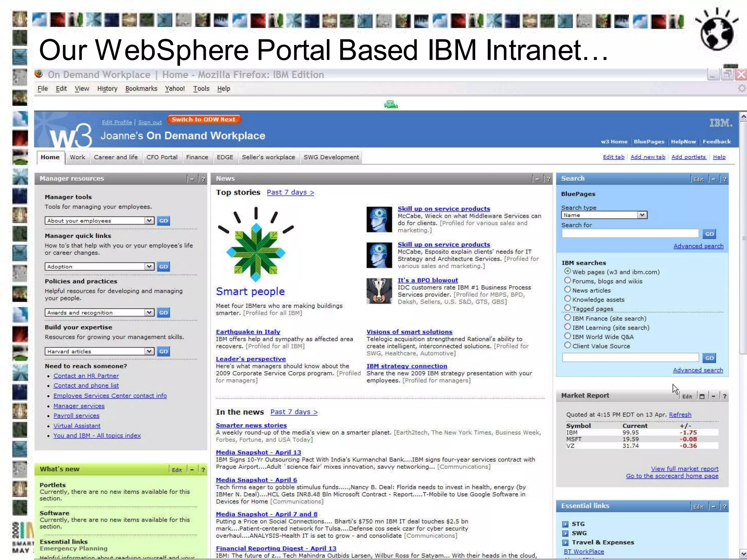Click in IBM searches text field
Viewport: 747px width, 560px height.
point(630,358)
